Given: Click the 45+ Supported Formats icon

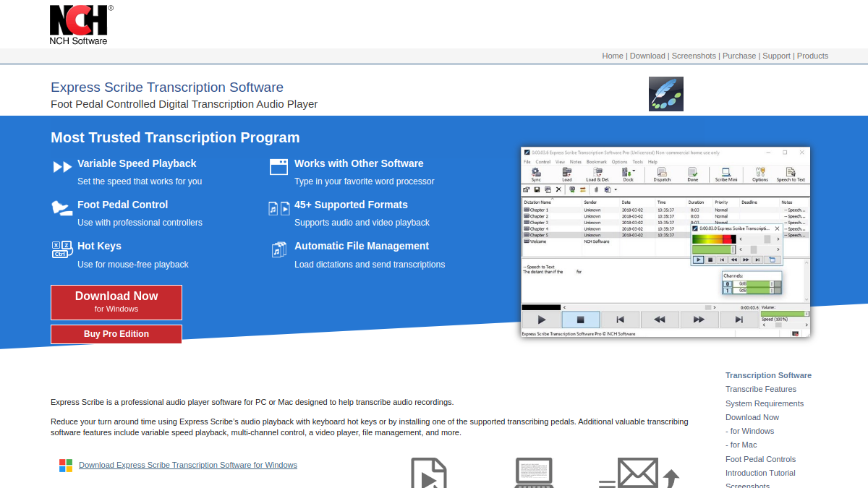Looking at the screenshot, I should tap(279, 208).
